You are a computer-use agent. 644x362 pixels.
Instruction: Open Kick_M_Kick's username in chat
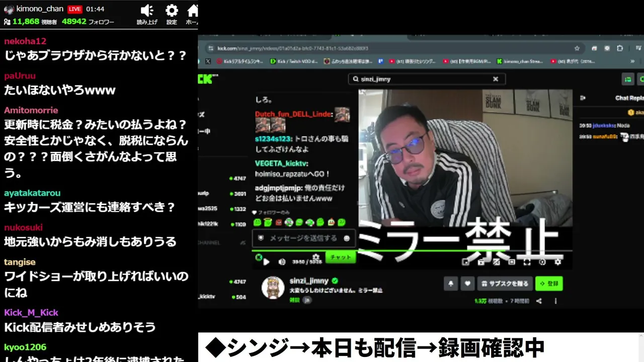31,313
